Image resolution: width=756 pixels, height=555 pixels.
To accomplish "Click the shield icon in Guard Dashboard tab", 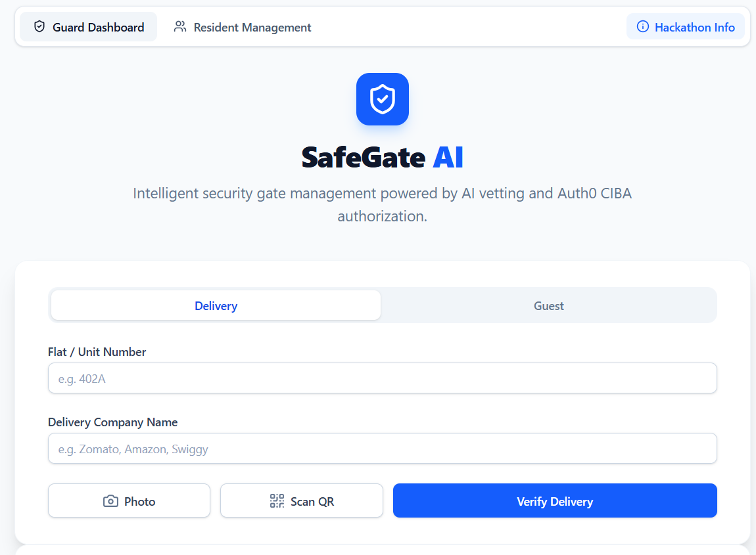I will [x=39, y=26].
